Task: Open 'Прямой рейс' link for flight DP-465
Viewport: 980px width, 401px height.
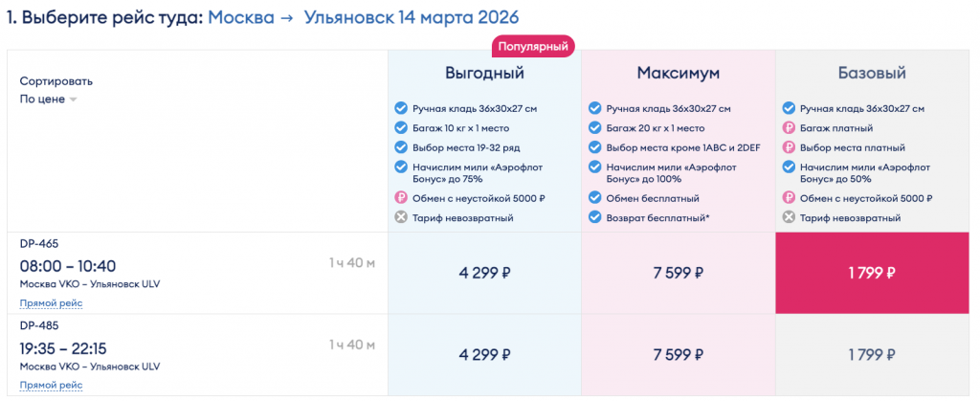Action: pyautogui.click(x=51, y=303)
